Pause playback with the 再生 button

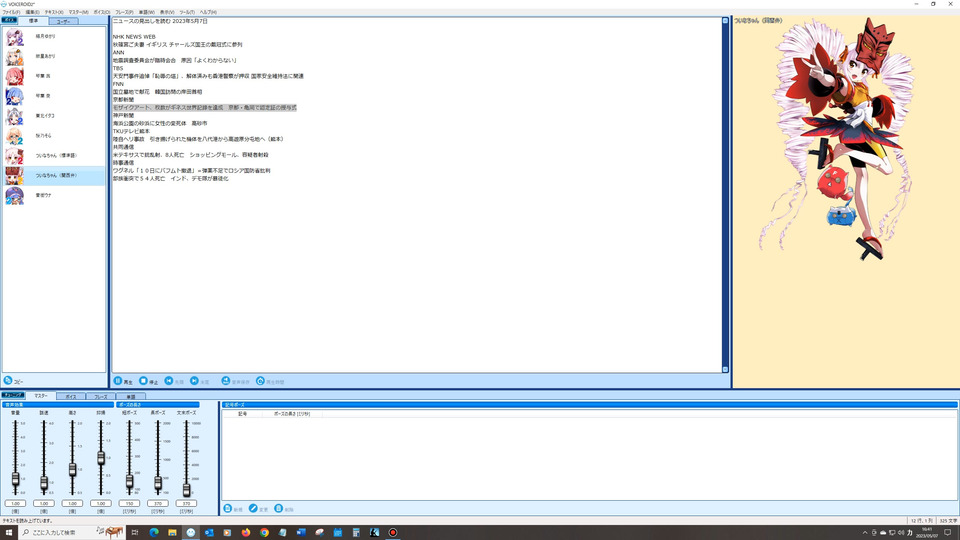pyautogui.click(x=123, y=381)
